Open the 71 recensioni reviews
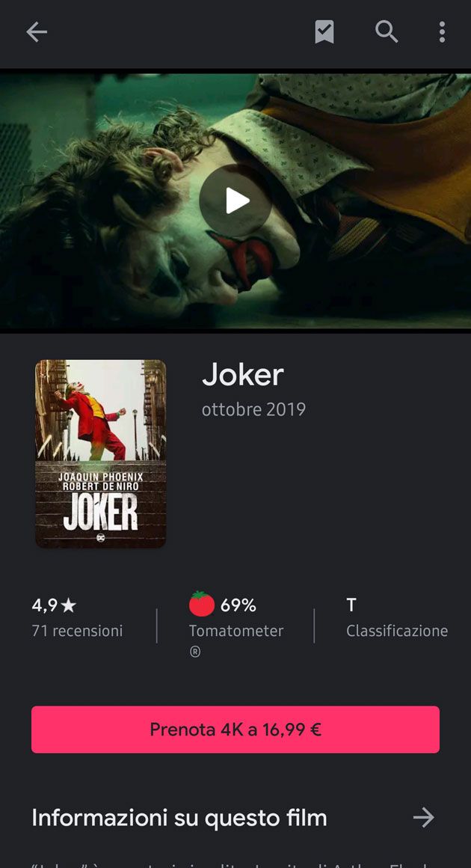Viewport: 471px width, 868px height. 78,631
